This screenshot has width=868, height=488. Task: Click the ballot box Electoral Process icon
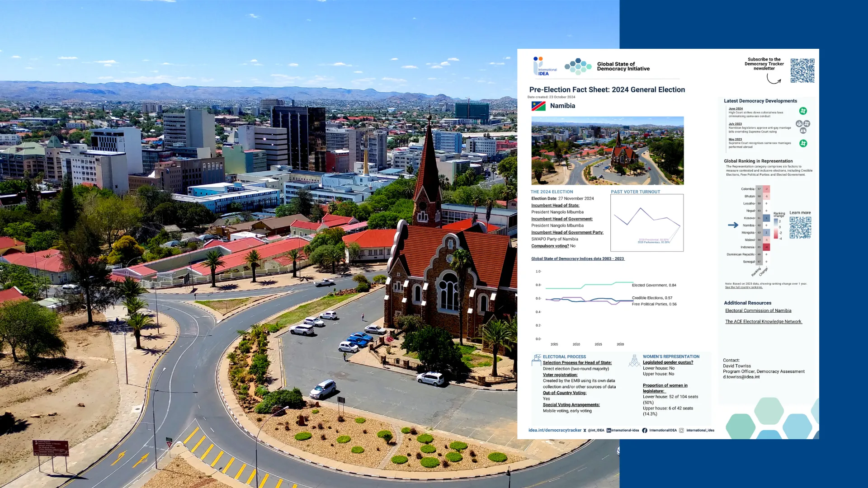click(x=537, y=360)
